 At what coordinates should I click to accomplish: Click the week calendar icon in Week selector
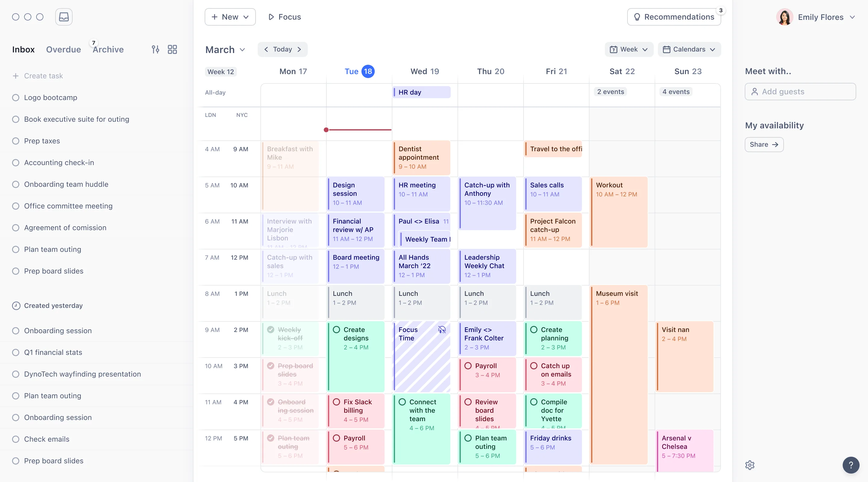(x=614, y=49)
